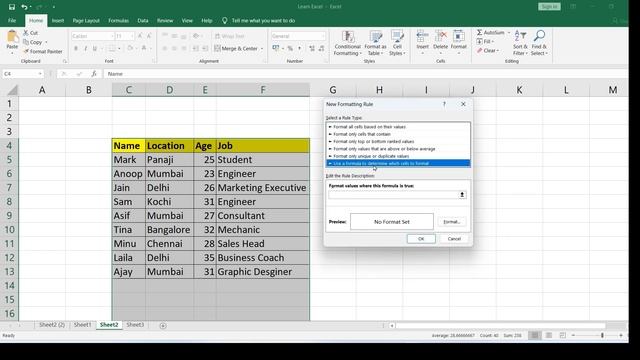
Task: Open the font name dropdown
Action: 112,36
